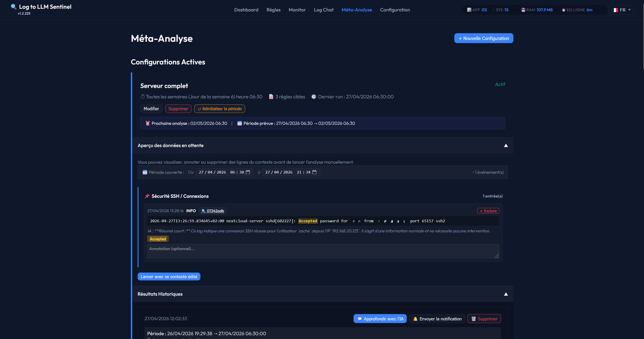Click the period end date field
The height and width of the screenshot is (339, 644).
(x=291, y=172)
